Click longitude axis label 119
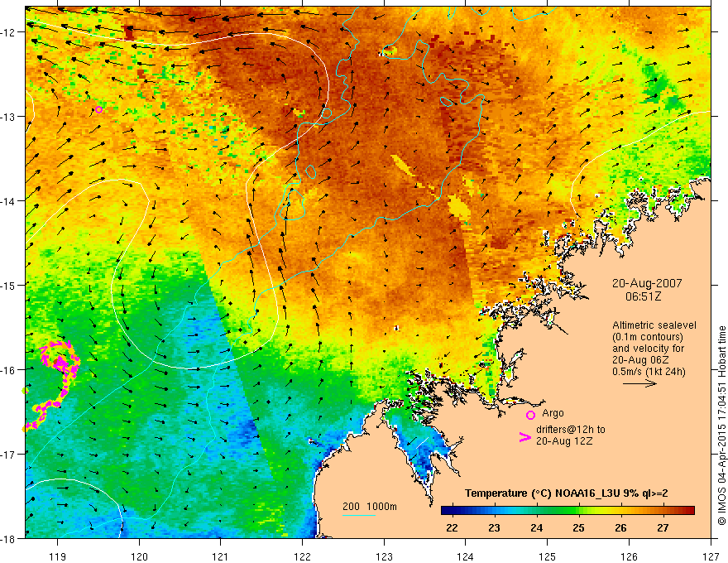 58,556
